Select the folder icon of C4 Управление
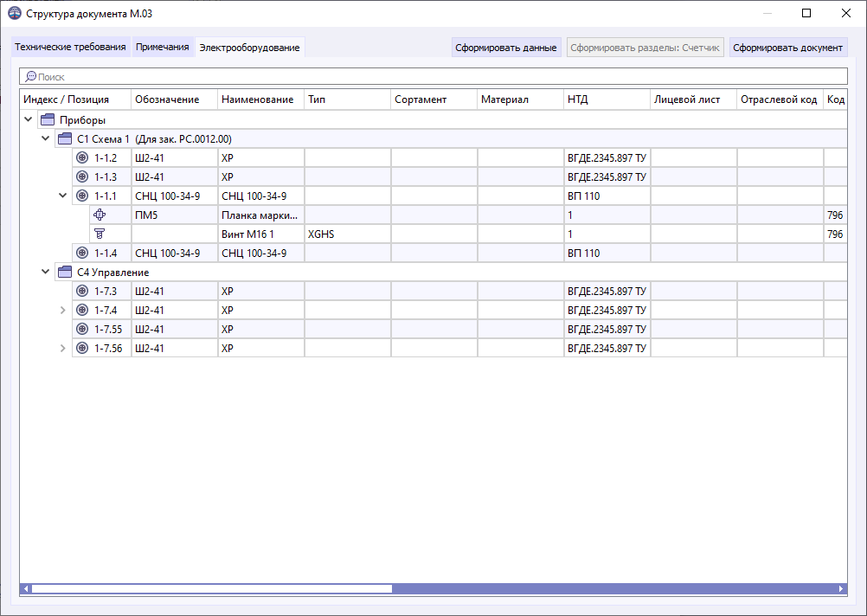867x616 pixels. coord(64,272)
